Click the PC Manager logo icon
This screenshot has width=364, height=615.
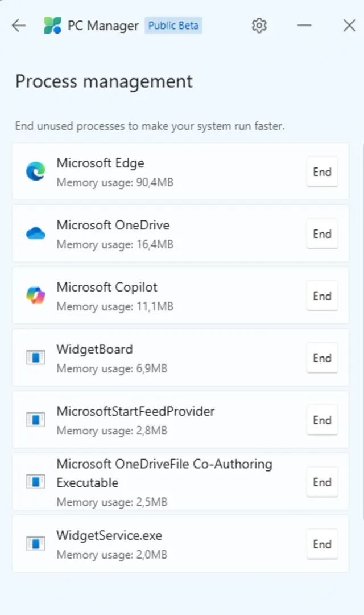click(52, 26)
